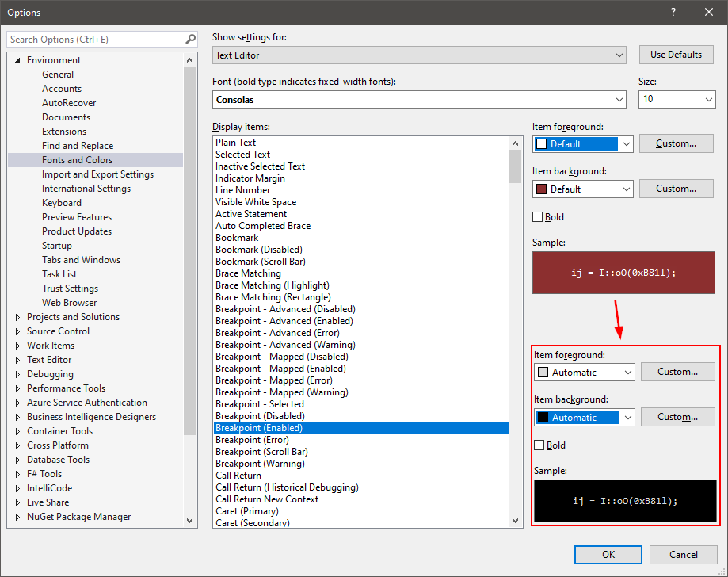Image resolution: width=728 pixels, height=577 pixels.
Task: Dismiss the dialog with Cancel
Action: 684,555
